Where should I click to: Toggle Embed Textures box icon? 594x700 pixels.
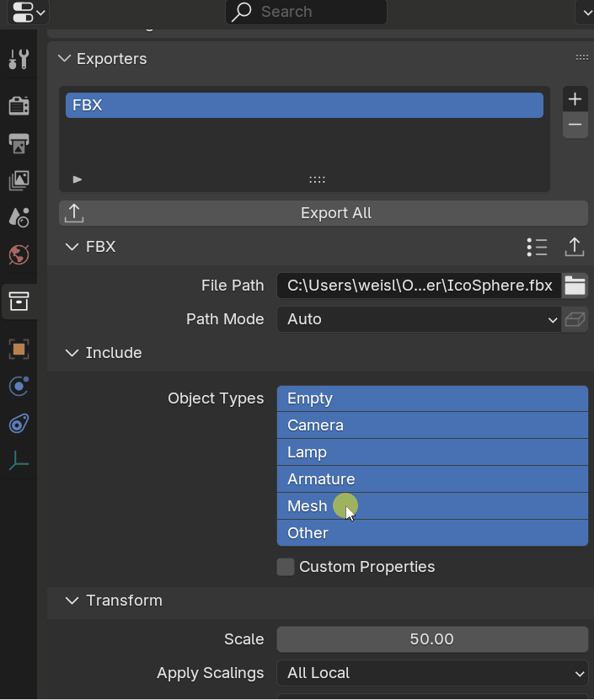[575, 319]
